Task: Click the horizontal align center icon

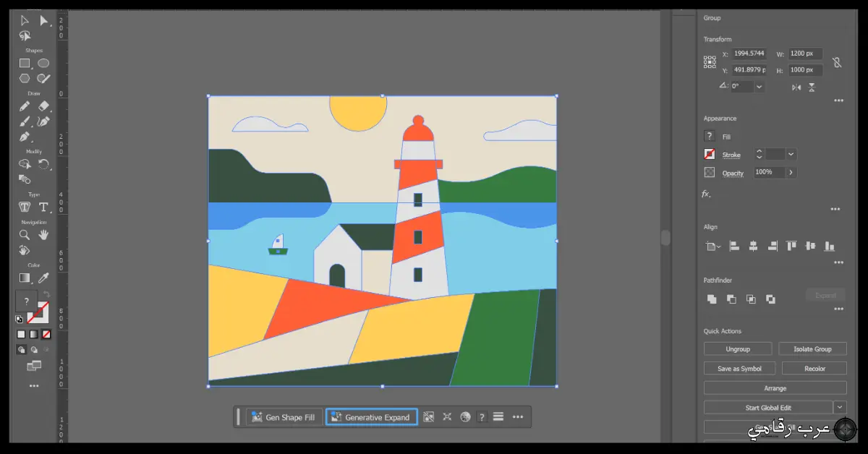Action: tap(753, 247)
